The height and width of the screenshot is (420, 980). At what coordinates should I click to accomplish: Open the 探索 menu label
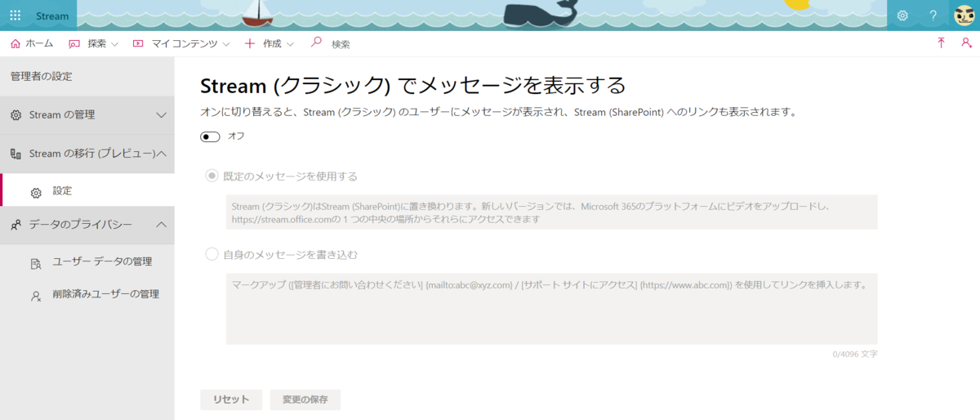tap(97, 43)
